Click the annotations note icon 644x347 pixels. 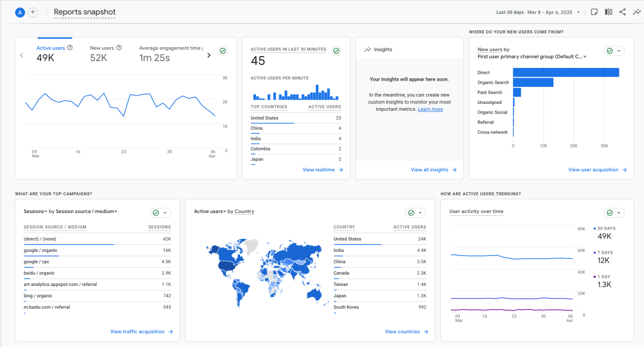click(x=594, y=12)
